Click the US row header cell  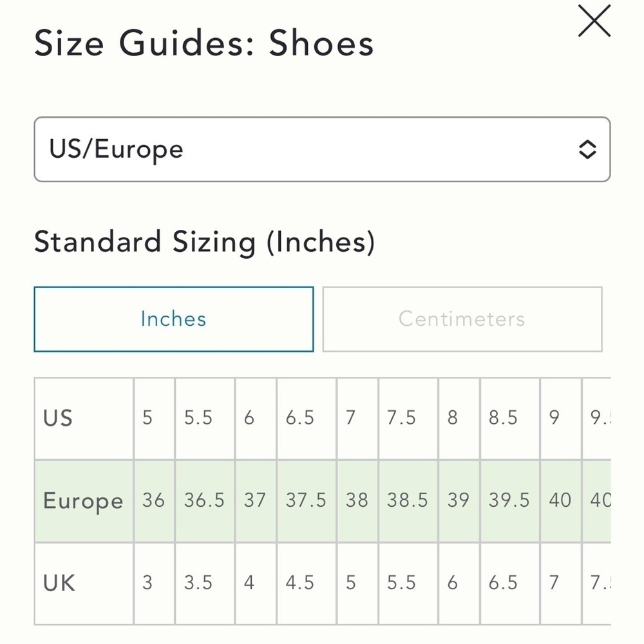tap(84, 418)
